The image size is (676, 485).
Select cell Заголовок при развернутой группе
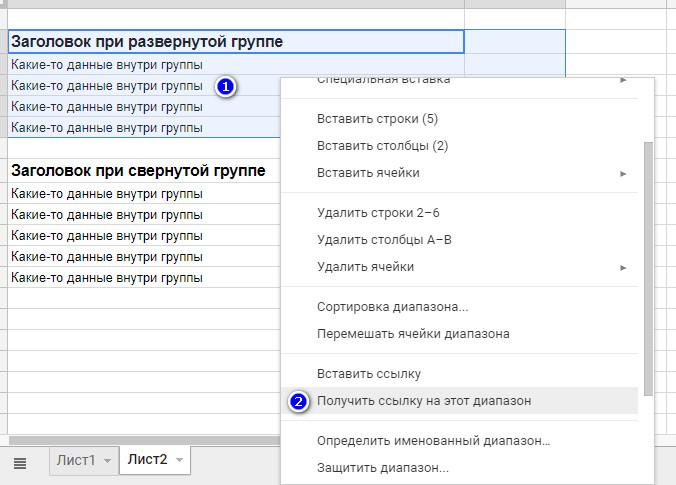tap(236, 42)
